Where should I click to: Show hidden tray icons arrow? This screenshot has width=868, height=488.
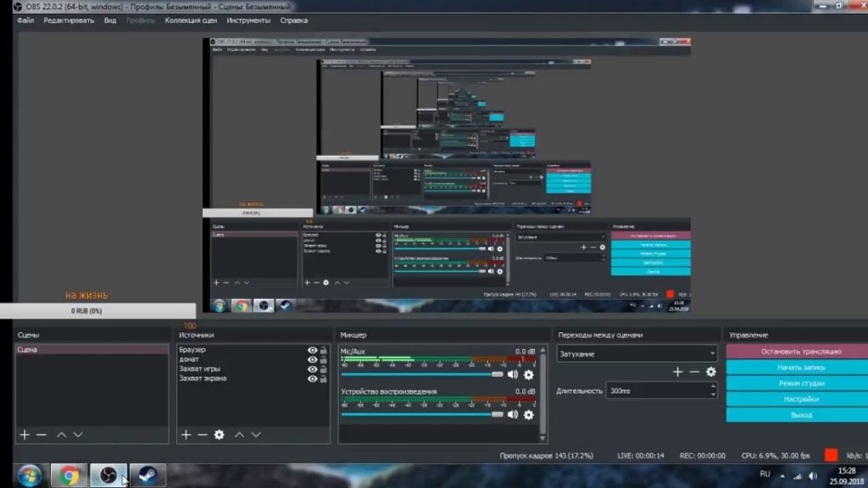[x=782, y=476]
